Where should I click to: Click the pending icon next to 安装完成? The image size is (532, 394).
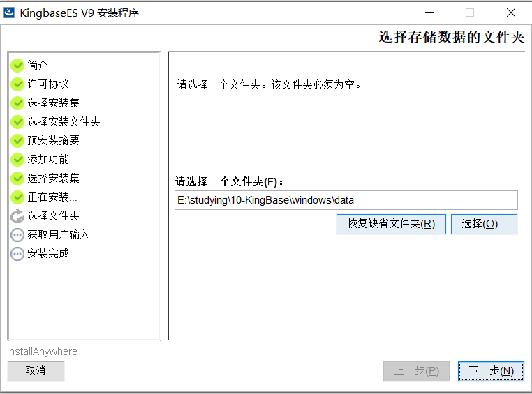click(x=17, y=254)
